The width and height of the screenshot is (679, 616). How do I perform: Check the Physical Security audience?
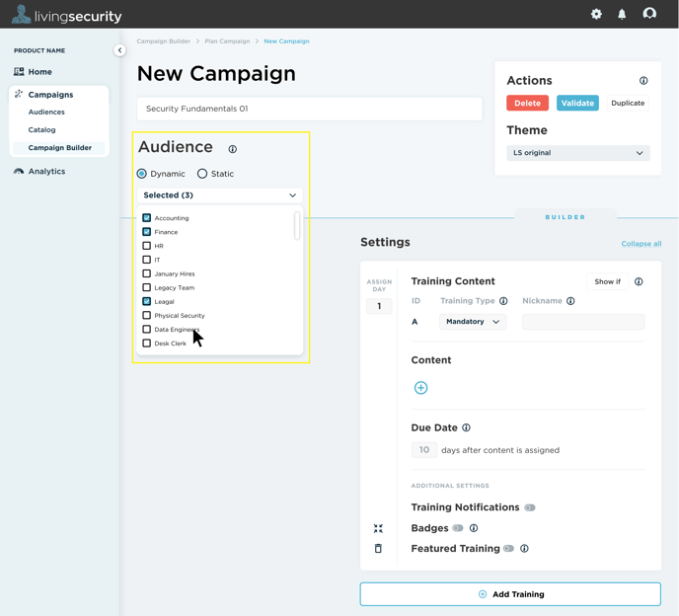coord(146,315)
